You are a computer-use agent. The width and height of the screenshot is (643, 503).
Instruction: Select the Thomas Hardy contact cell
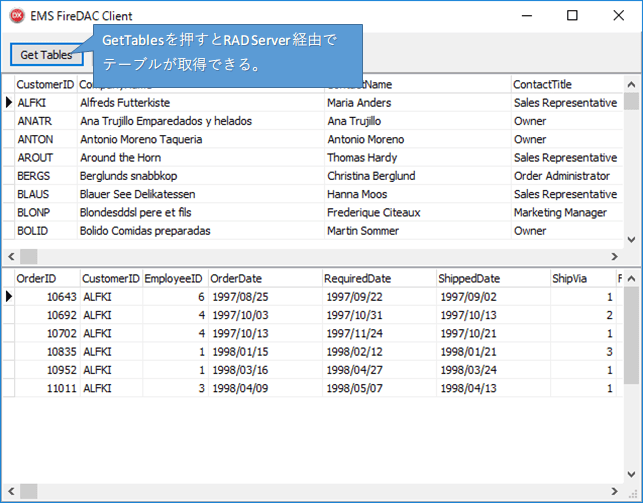[417, 157]
